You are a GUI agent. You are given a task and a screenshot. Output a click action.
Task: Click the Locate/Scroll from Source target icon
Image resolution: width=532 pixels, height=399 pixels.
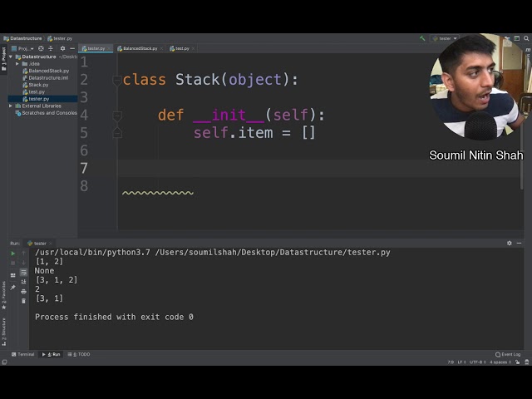[x=41, y=48]
